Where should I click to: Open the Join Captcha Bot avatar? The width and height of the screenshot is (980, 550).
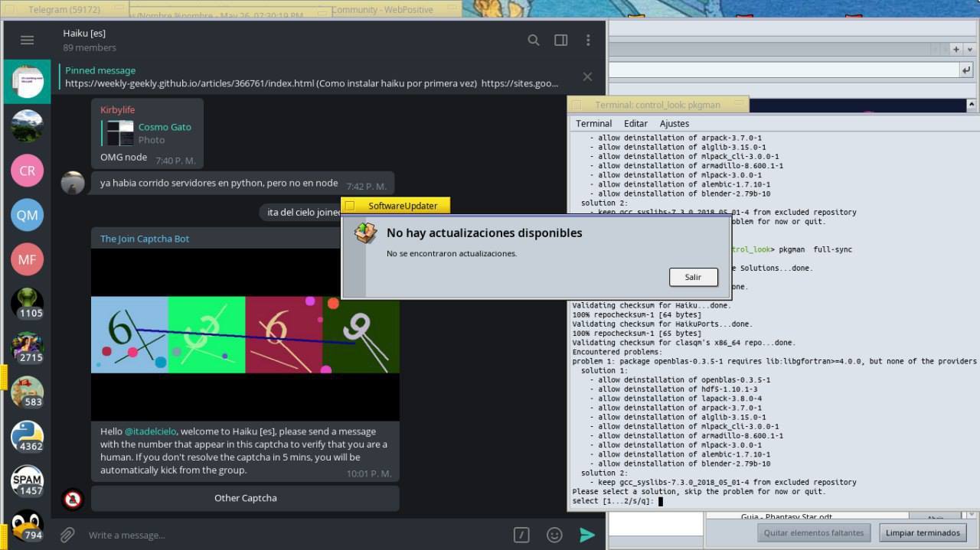73,500
